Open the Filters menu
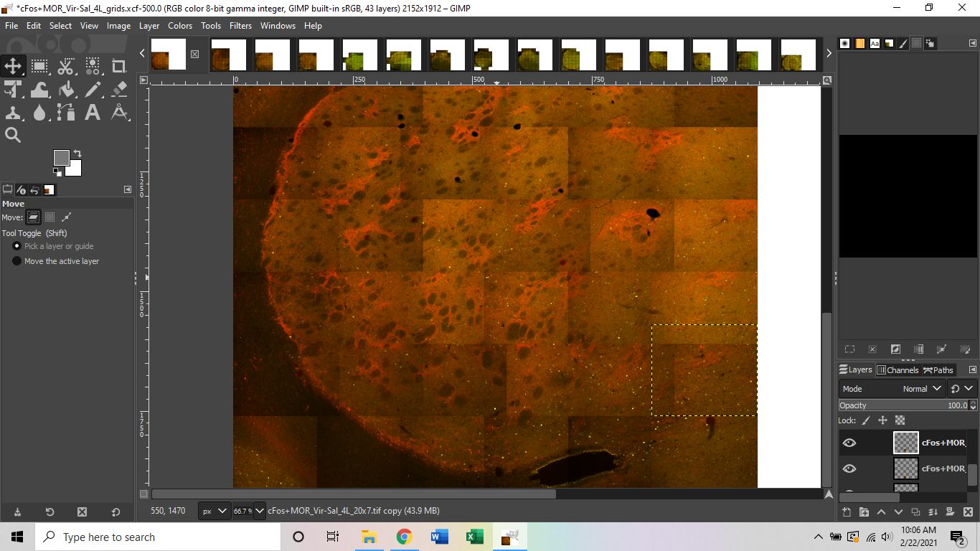The height and width of the screenshot is (551, 980). (x=240, y=26)
